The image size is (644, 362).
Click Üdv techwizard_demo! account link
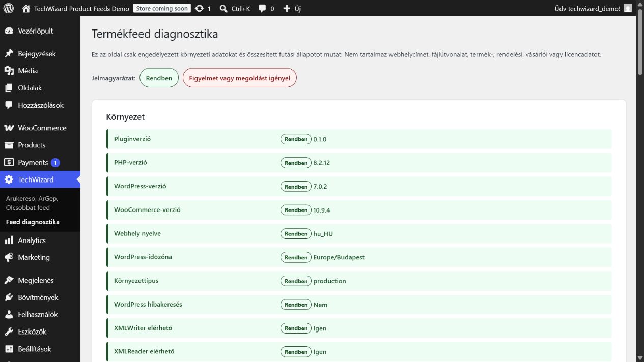587,9
